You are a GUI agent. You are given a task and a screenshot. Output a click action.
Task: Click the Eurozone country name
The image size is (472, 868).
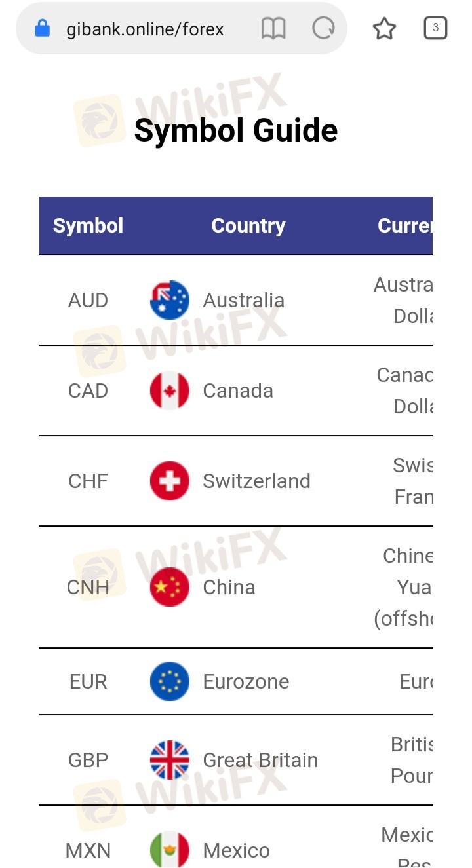coord(246,681)
